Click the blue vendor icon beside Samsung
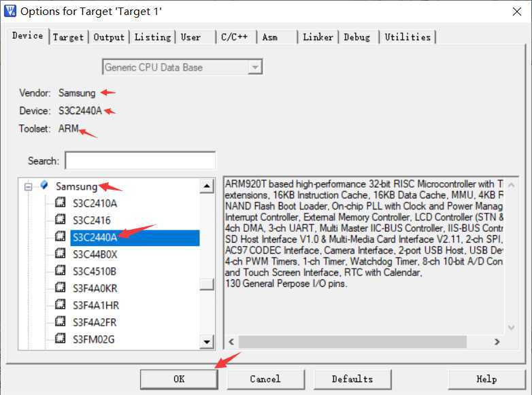 [x=44, y=185]
